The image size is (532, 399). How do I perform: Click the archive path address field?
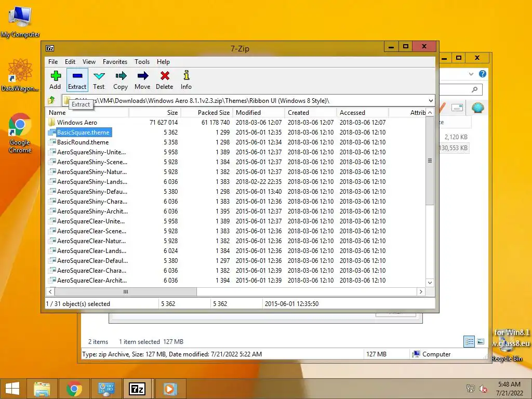(248, 100)
